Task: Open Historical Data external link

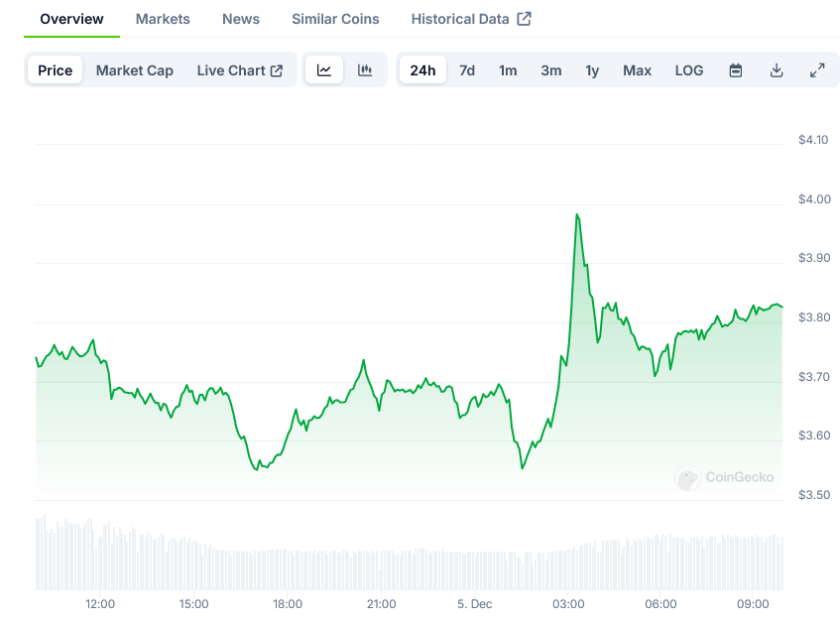Action: point(471,19)
